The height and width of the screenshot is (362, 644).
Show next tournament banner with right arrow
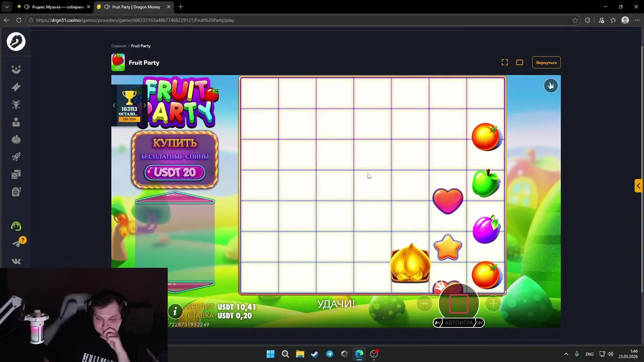[x=144, y=106]
